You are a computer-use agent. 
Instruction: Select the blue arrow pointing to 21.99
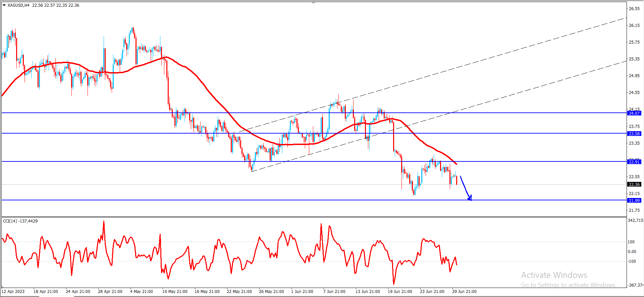click(466, 188)
